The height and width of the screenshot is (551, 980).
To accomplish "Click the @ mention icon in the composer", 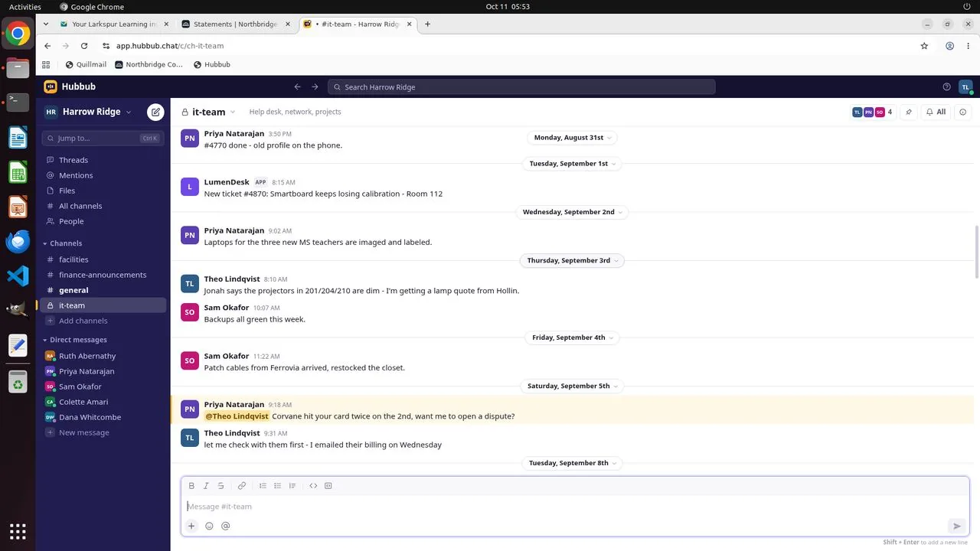I will 225,526.
